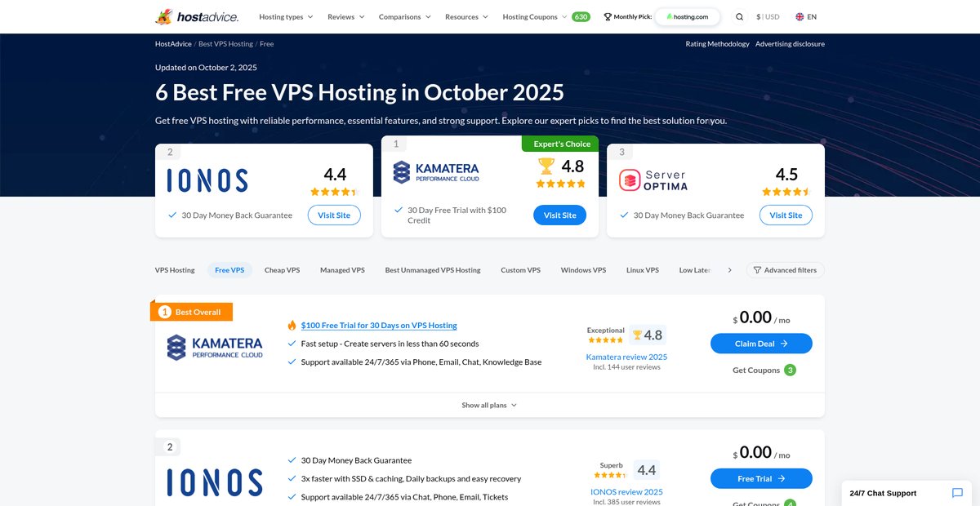Click the globe language icon EN

click(x=800, y=16)
